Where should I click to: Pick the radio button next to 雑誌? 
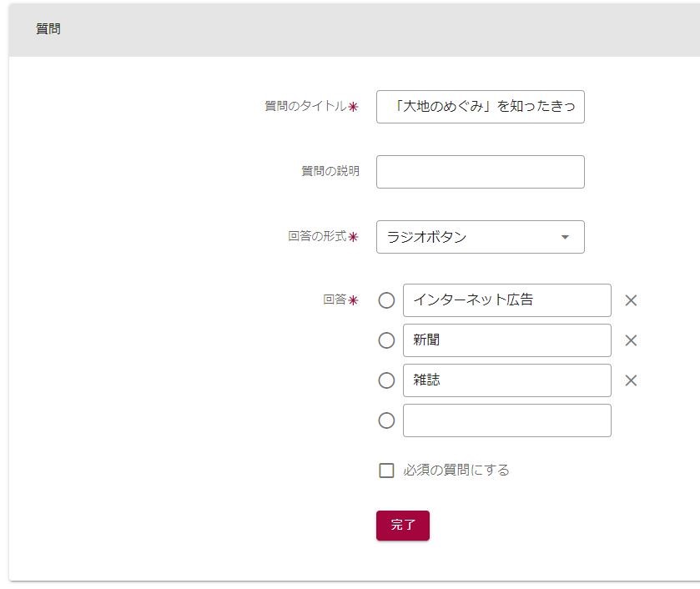(x=386, y=380)
